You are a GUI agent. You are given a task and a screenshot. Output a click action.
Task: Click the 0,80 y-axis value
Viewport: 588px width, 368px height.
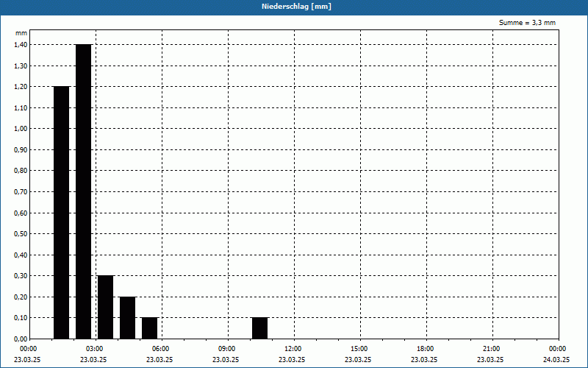21,171
